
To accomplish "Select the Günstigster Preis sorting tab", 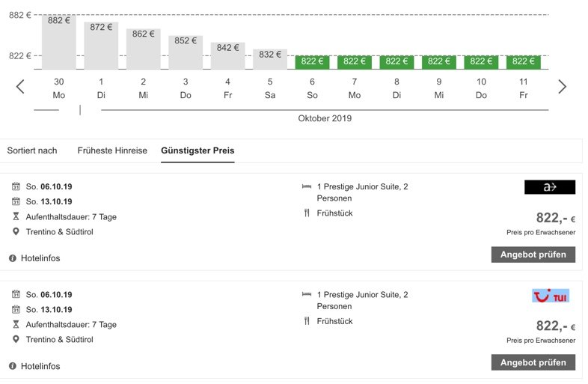I will [197, 150].
